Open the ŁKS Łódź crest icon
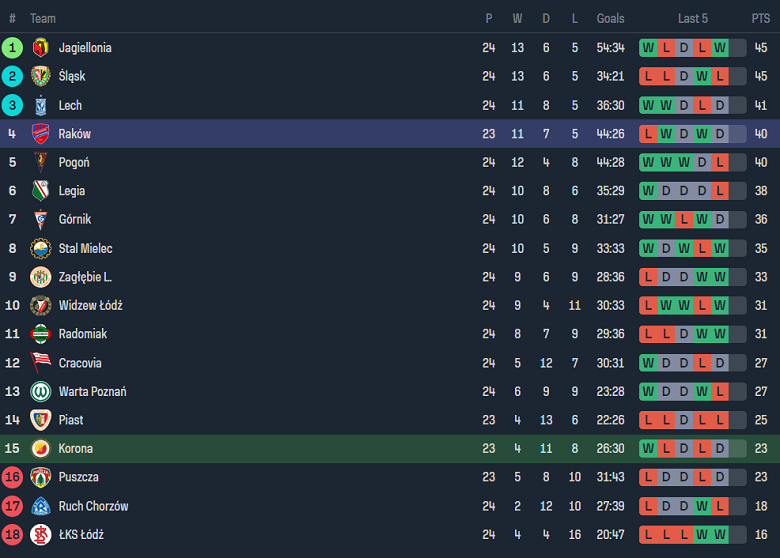This screenshot has height=558, width=780. (x=41, y=534)
